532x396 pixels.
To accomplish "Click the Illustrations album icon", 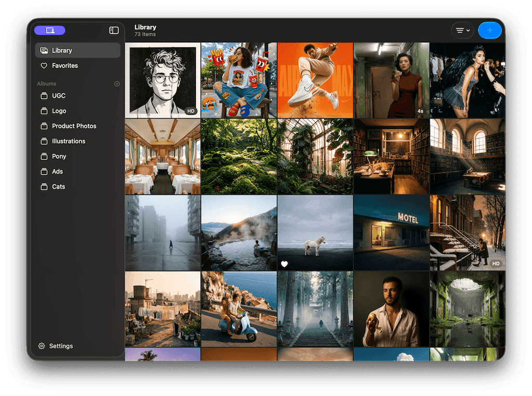I will (x=44, y=141).
